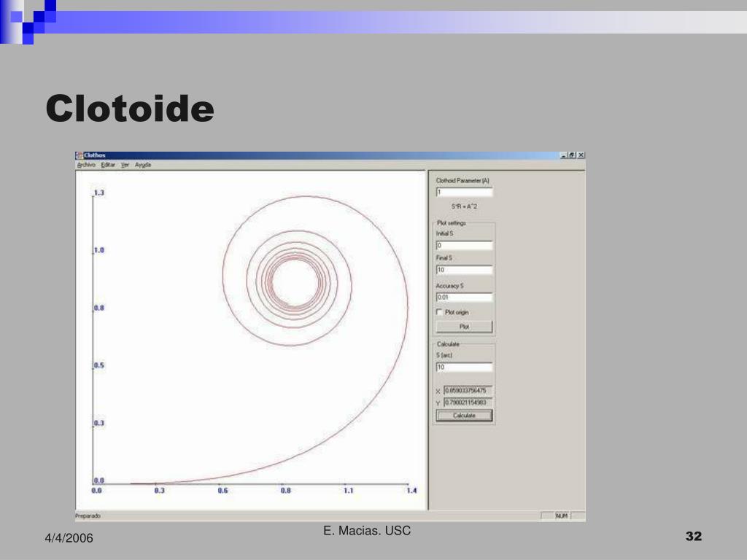Viewport: 747px width, 560px height.
Task: Click the 'S*R = A^2' formula text
Action: [464, 206]
